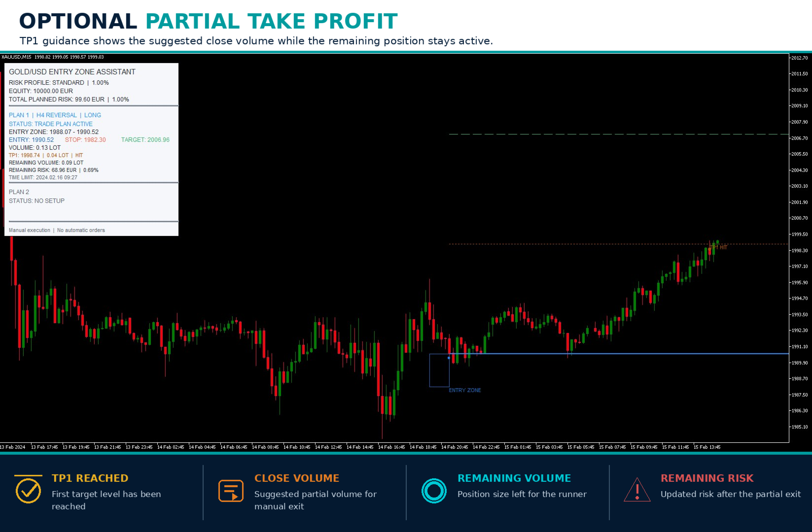Click the Remaining Volume circle icon
The width and height of the screenshot is (812, 532).
tap(434, 491)
